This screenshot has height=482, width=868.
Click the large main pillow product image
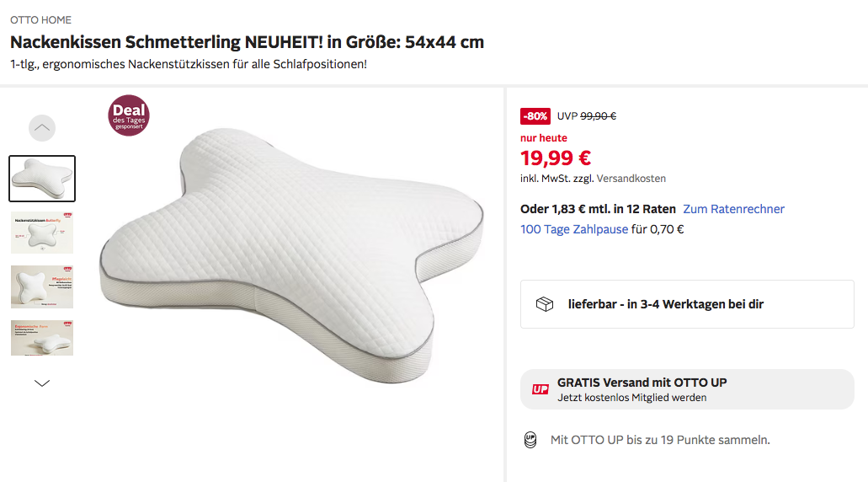290,244
